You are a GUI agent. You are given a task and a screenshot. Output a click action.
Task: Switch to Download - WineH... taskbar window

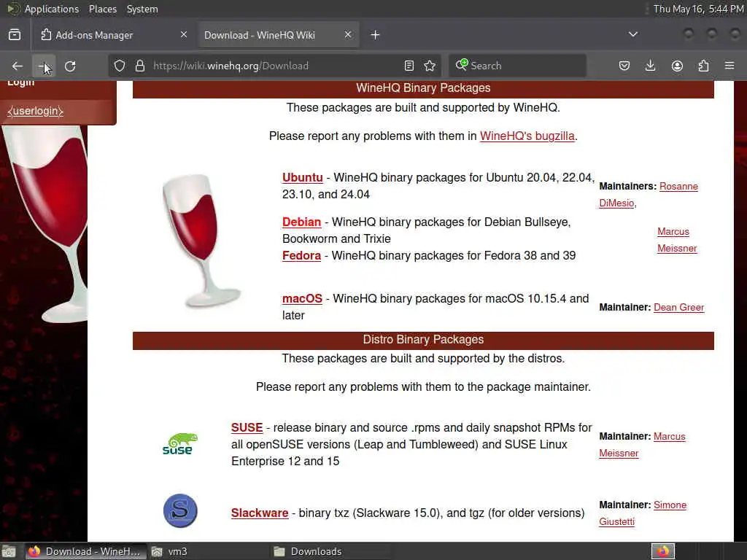click(85, 551)
